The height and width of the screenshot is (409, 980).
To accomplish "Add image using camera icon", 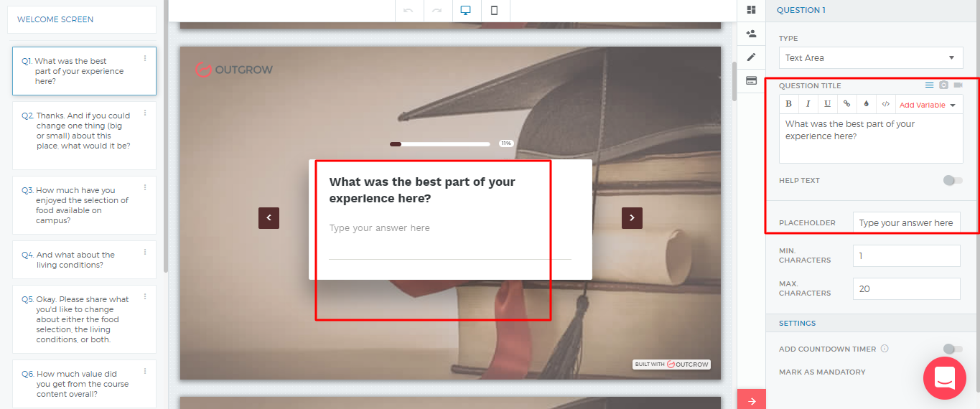I will (943, 85).
